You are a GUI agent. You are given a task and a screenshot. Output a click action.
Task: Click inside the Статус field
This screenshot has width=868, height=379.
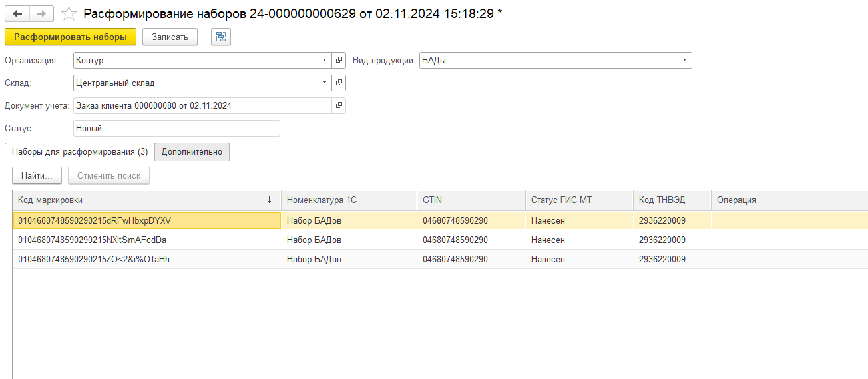pos(176,128)
